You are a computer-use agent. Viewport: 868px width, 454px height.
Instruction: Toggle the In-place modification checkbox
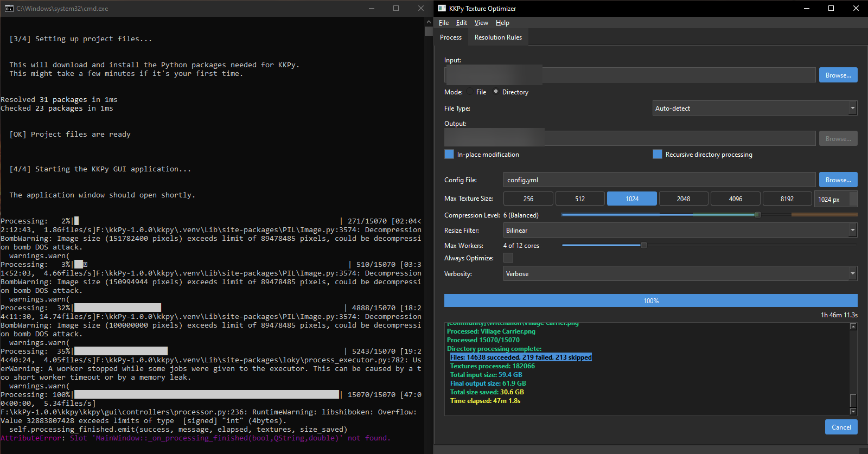449,154
